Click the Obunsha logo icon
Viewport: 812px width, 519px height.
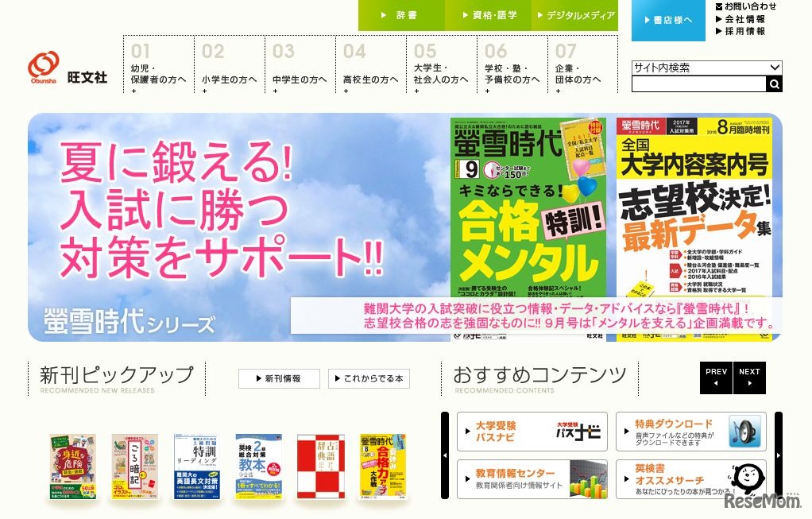point(44,68)
